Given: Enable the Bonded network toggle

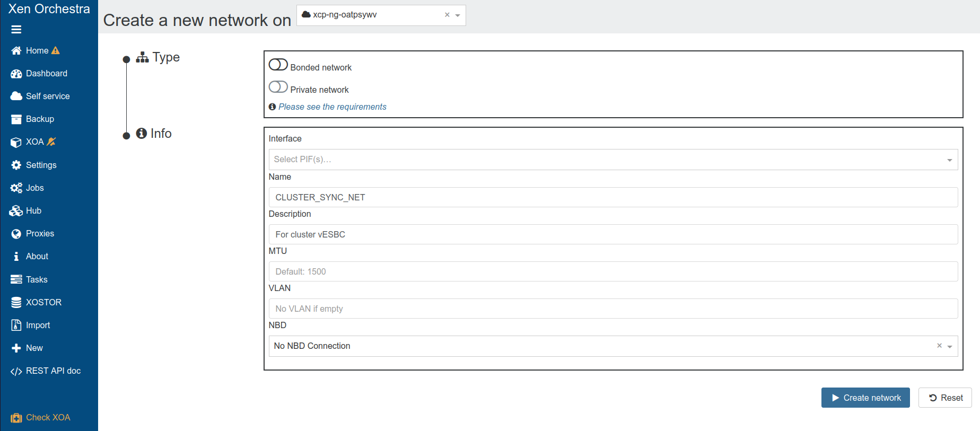Looking at the screenshot, I should 278,65.
